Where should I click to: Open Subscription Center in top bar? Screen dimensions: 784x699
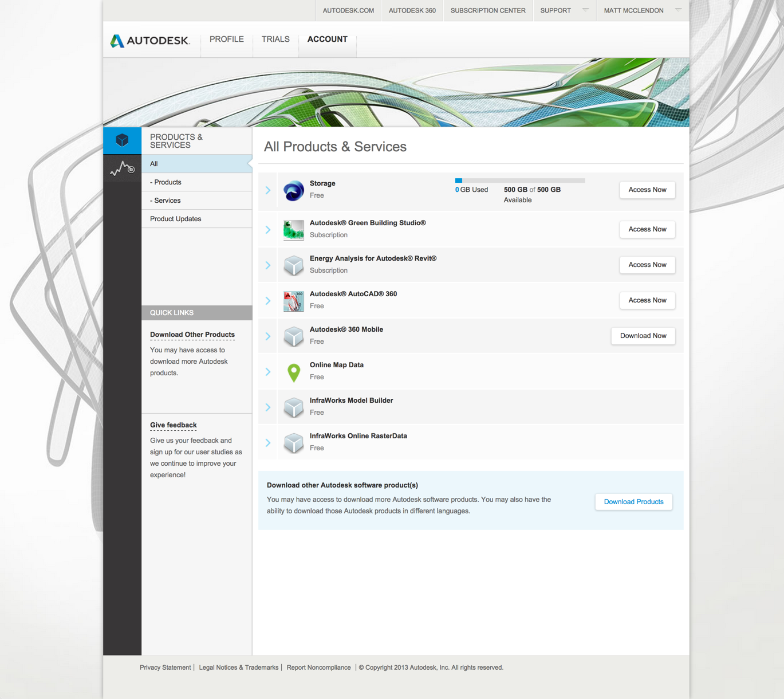tap(488, 10)
